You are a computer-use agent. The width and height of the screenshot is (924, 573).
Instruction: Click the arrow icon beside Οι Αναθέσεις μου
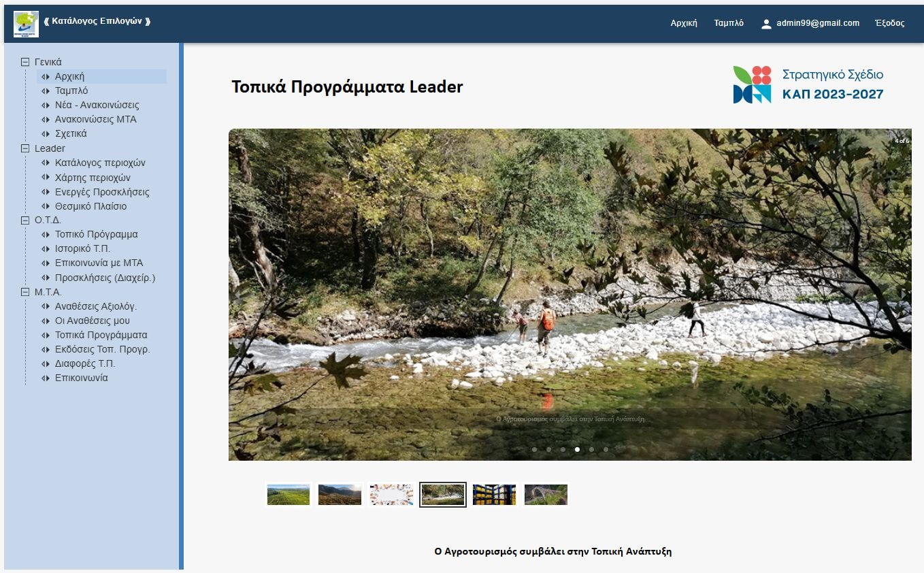tap(46, 321)
